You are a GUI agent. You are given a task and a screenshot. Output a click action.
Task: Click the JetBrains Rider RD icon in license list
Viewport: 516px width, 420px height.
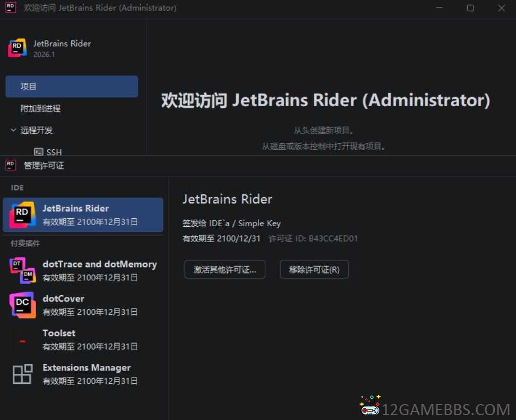[22, 215]
